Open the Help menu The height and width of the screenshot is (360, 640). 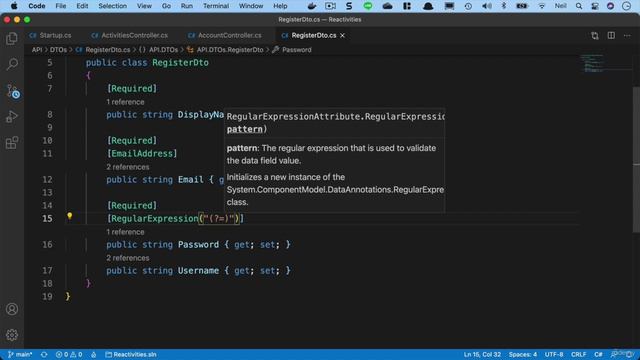[x=280, y=6]
